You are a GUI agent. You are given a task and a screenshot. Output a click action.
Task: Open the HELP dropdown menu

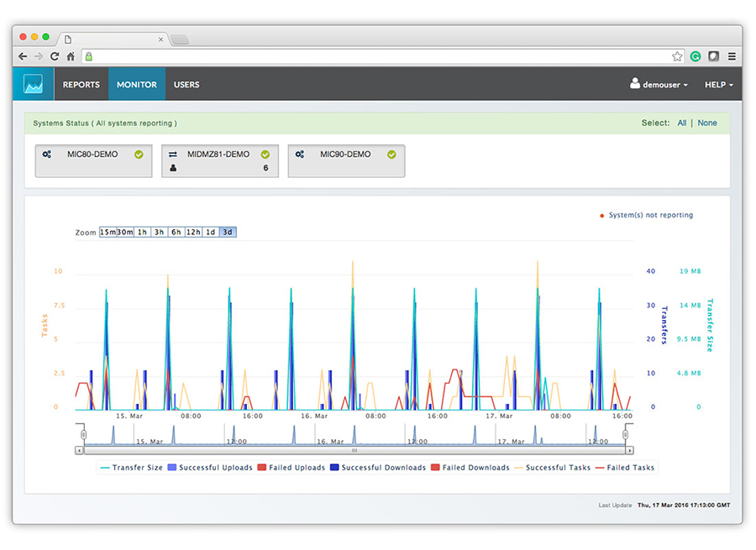719,84
